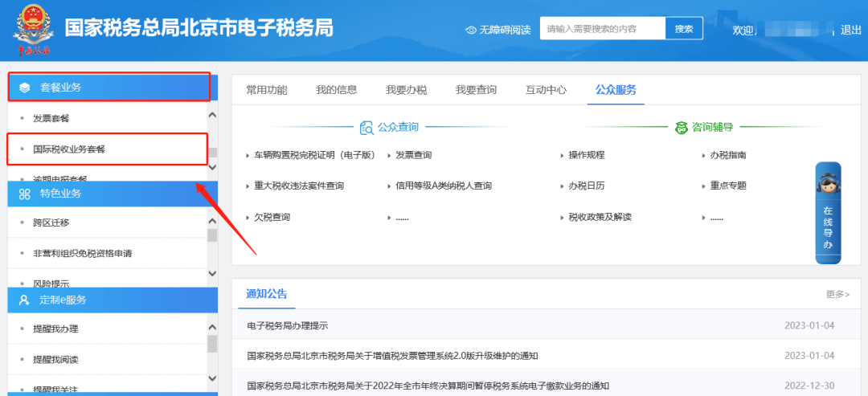This screenshot has height=396, width=868.
Task: Switch to the 互动中心 tab
Action: pos(546,90)
